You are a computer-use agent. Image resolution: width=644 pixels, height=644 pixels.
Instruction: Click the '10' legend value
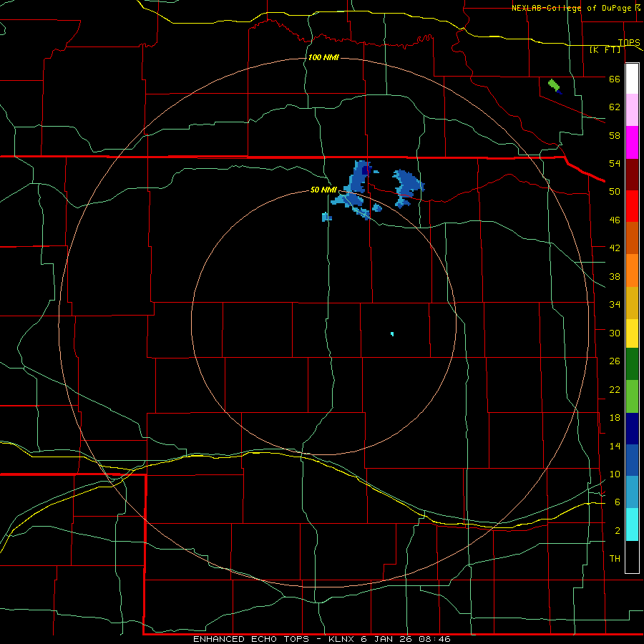click(x=615, y=474)
